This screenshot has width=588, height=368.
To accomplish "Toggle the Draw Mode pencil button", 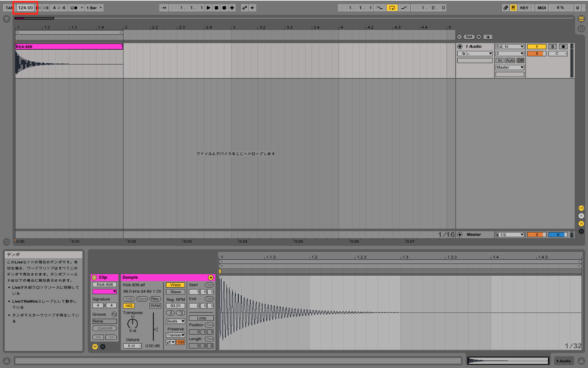I will [506, 7].
